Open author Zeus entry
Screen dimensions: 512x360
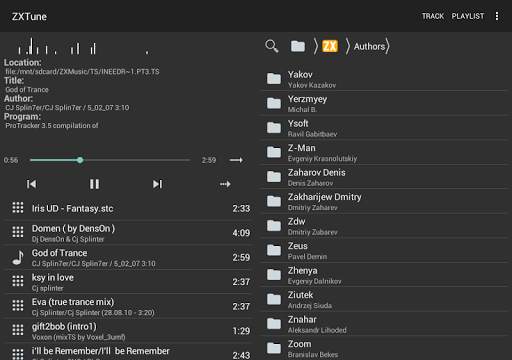click(x=385, y=250)
